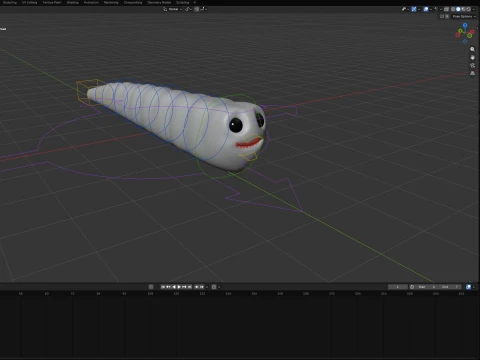Switch to the Geometry Nodes workspace tab
The height and width of the screenshot is (360, 480).
click(x=159, y=2)
